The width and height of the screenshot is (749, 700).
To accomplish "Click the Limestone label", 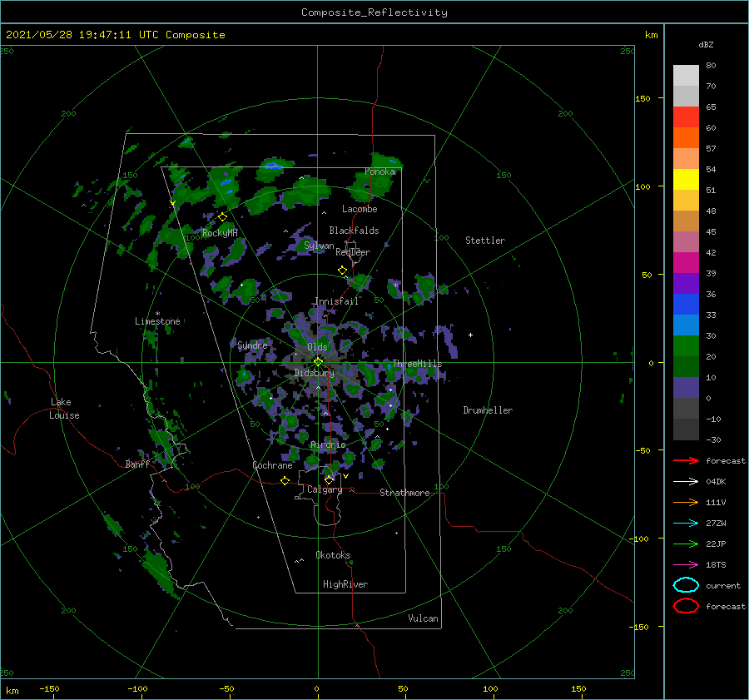I will point(157,321).
